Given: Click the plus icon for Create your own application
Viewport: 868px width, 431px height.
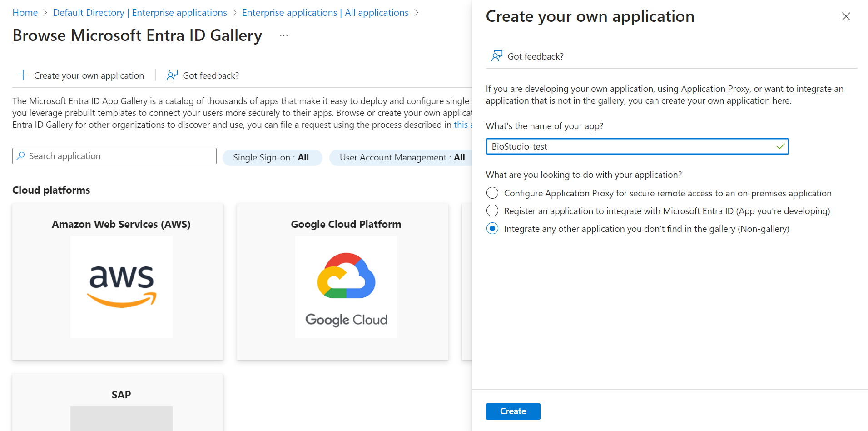Looking at the screenshot, I should 23,75.
